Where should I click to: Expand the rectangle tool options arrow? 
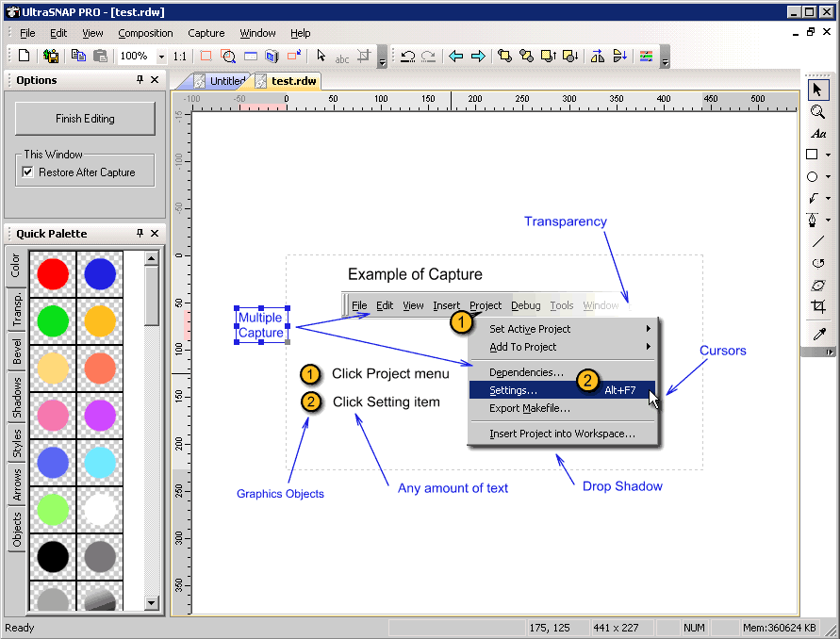click(x=828, y=155)
